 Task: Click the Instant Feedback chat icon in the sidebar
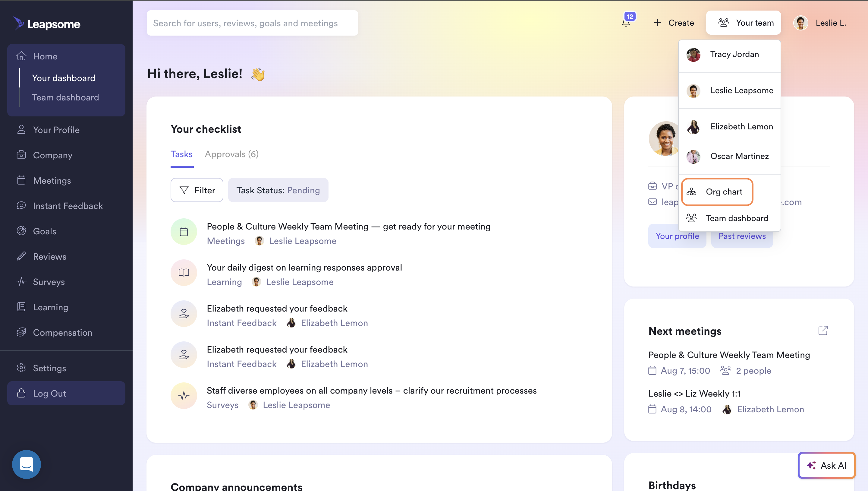[21, 205]
